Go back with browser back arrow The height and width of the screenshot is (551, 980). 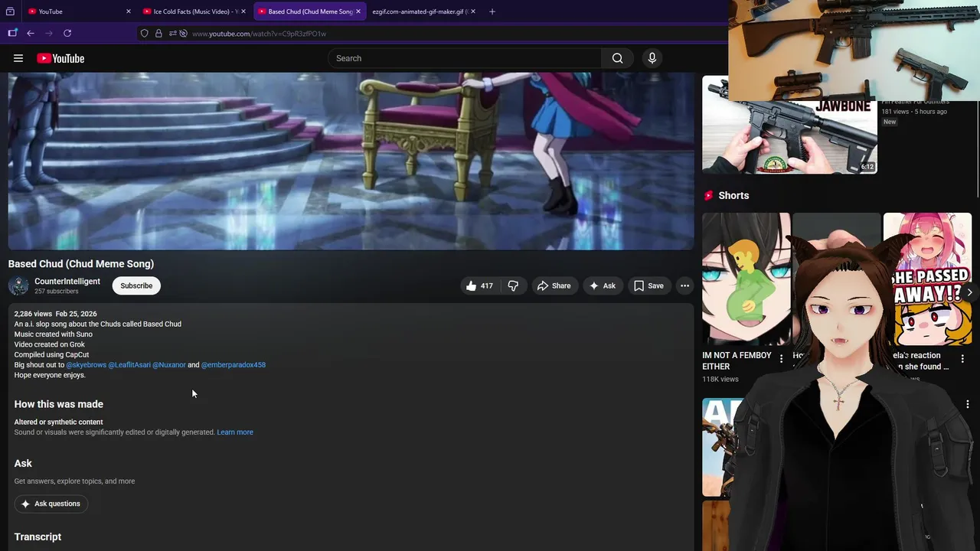pos(31,33)
